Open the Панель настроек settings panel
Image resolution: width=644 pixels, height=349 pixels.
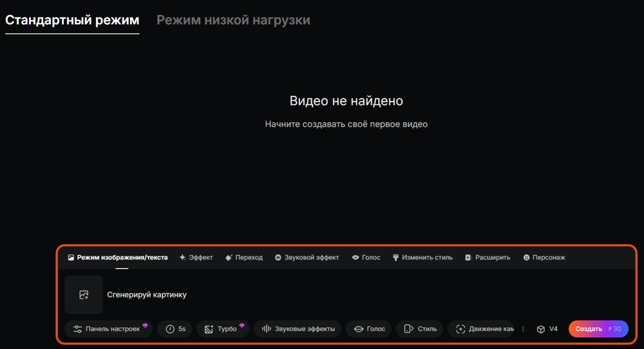(108, 329)
